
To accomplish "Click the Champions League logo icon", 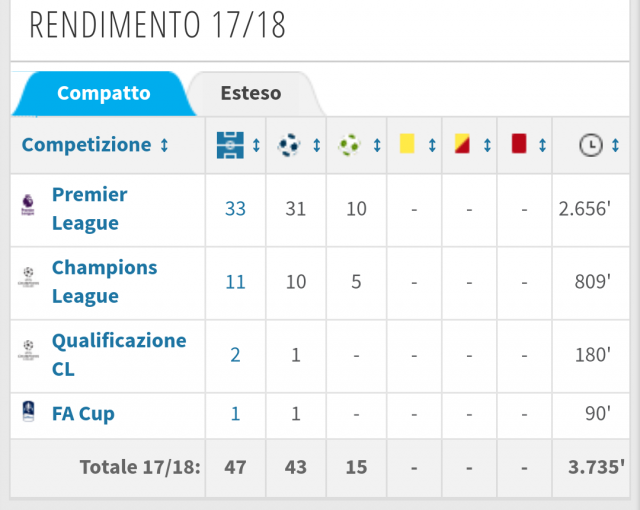I will coord(27,282).
